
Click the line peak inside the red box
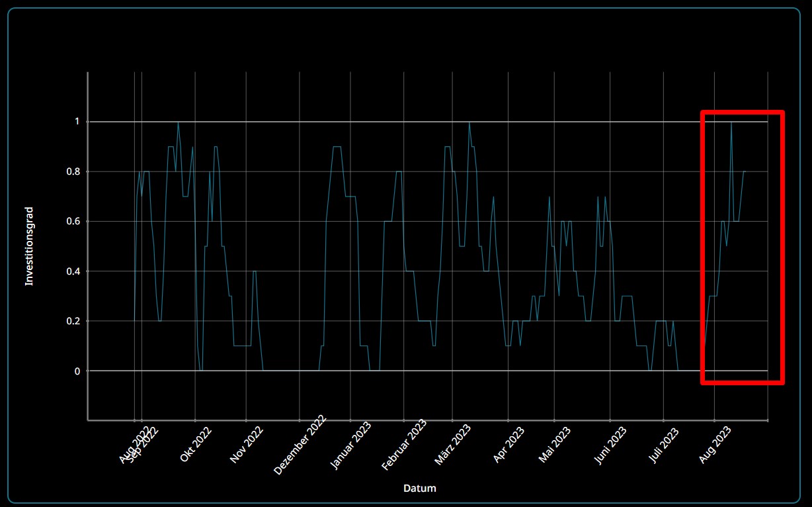(731, 122)
